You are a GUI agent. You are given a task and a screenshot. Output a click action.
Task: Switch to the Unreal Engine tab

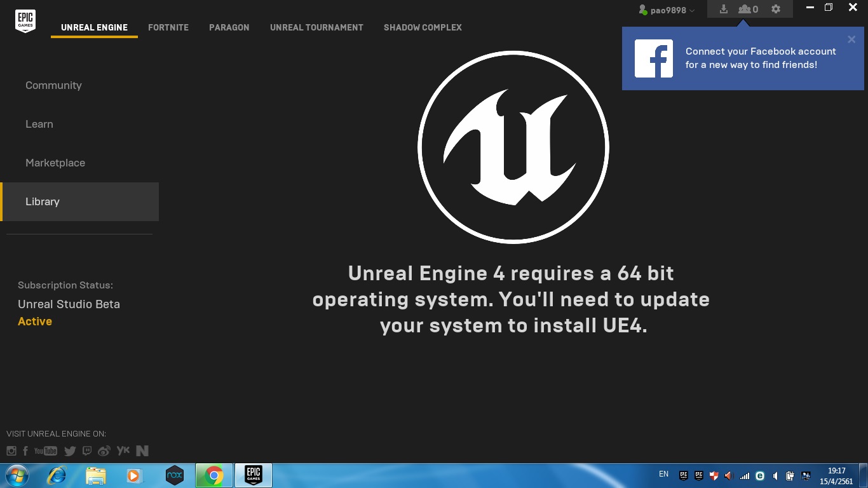(x=94, y=27)
